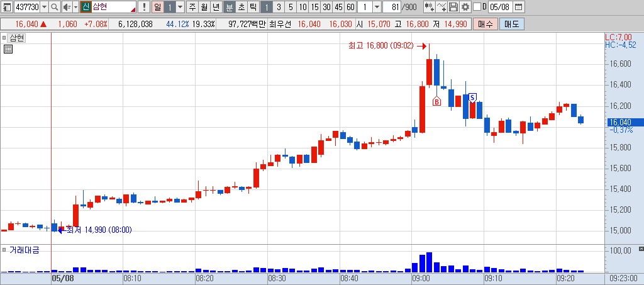Save chart with the floppy disk icon
Image resolution: width=644 pixels, height=285 pixels.
pyautogui.click(x=453, y=7)
